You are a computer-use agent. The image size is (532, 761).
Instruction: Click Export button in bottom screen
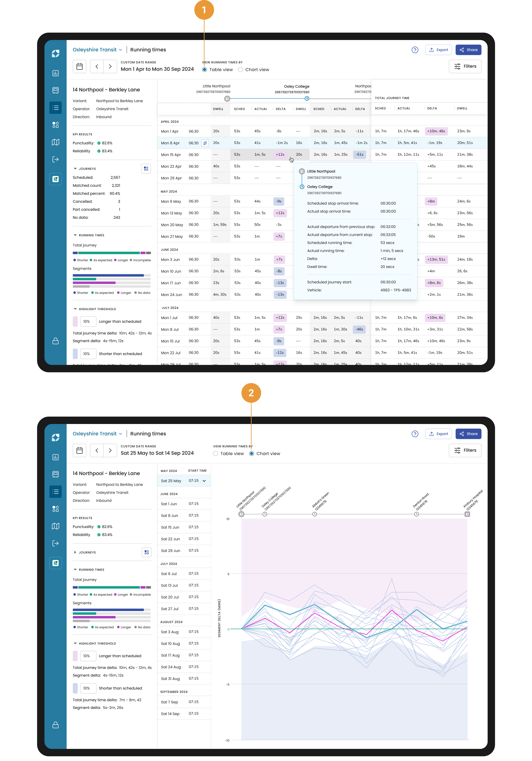(438, 434)
